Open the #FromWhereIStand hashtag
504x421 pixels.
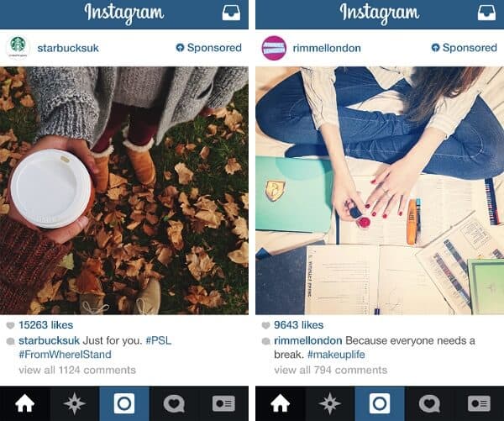[65, 355]
